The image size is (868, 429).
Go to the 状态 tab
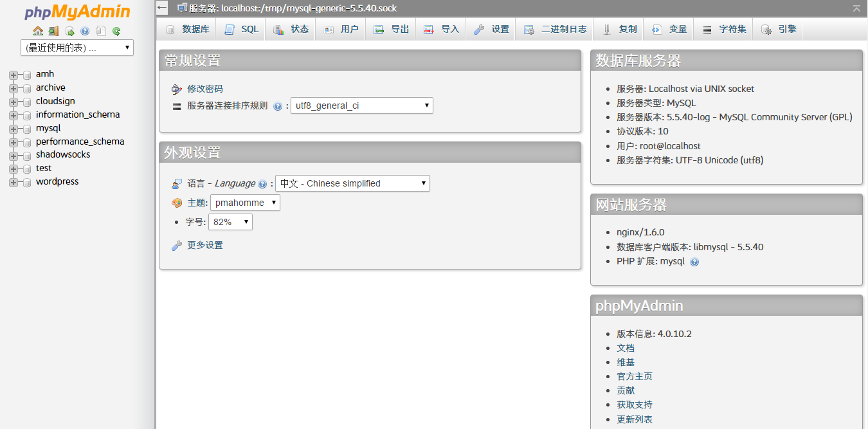tap(291, 29)
